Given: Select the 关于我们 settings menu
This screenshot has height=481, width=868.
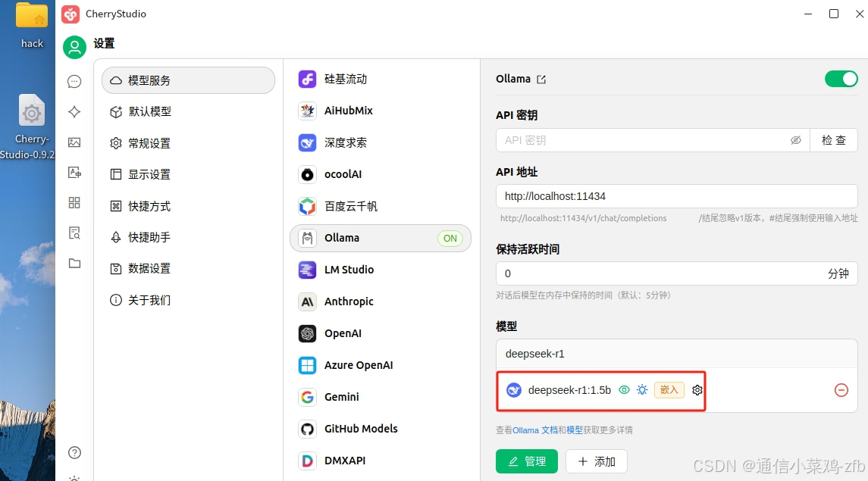Looking at the screenshot, I should pyautogui.click(x=188, y=300).
